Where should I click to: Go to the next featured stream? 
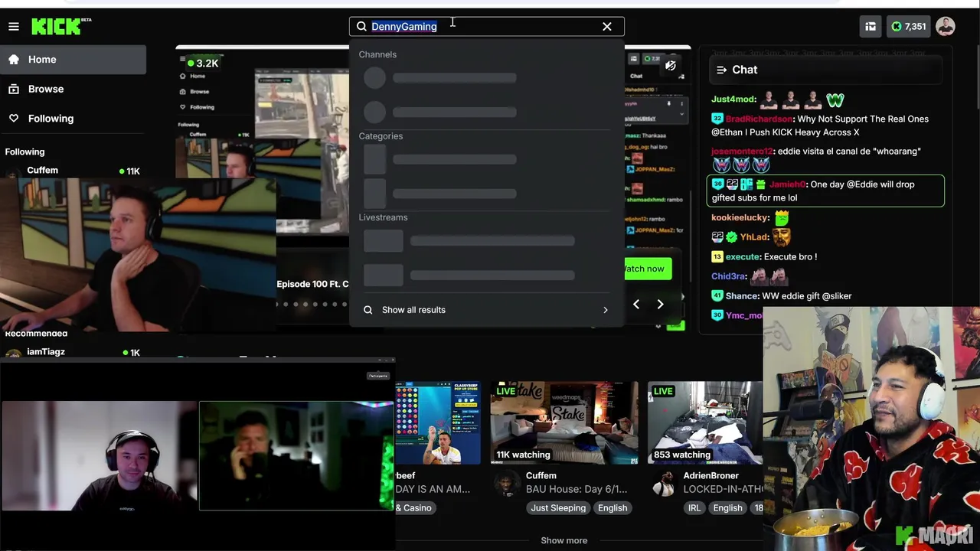[x=660, y=305]
